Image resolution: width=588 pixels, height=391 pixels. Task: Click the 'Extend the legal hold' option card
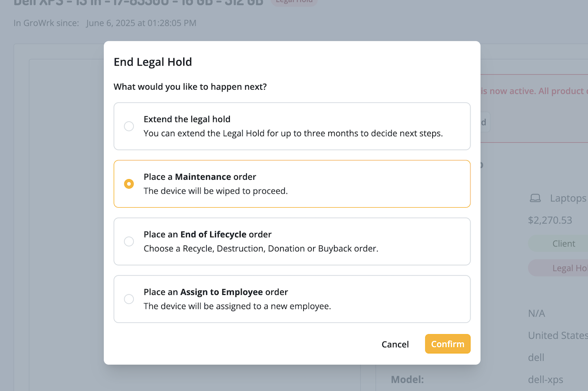tap(292, 126)
